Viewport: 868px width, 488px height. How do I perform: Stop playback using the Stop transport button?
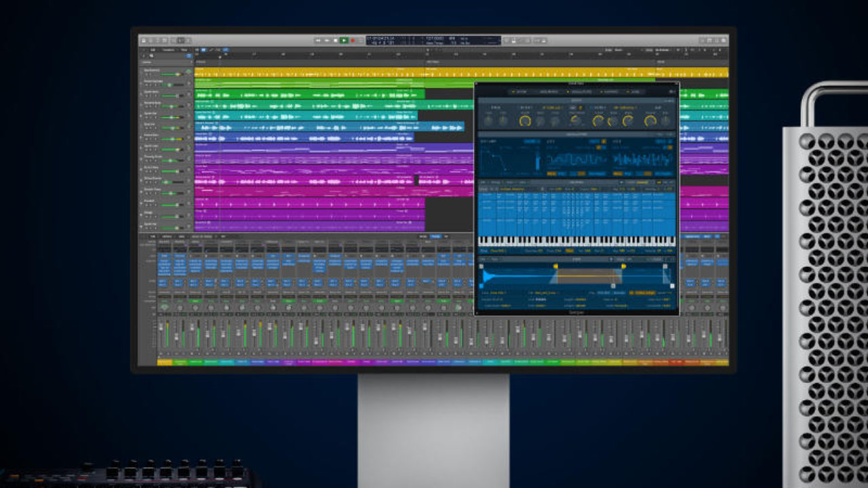coord(335,41)
